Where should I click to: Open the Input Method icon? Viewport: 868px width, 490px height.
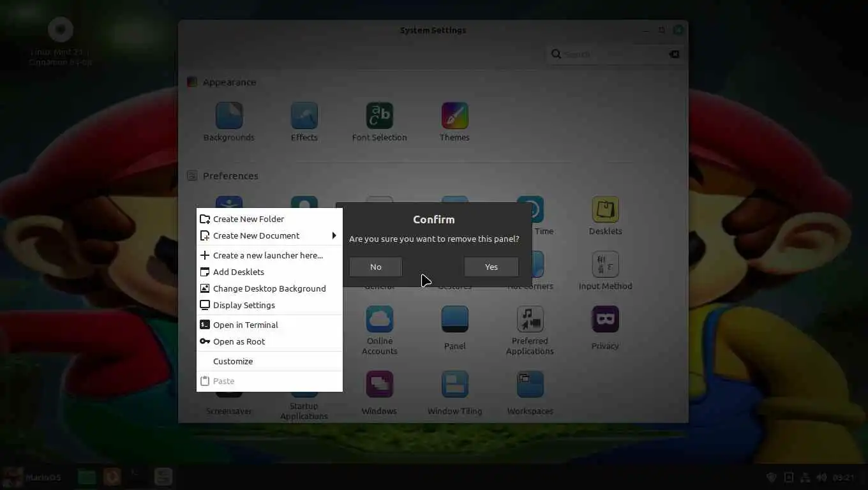click(x=605, y=264)
